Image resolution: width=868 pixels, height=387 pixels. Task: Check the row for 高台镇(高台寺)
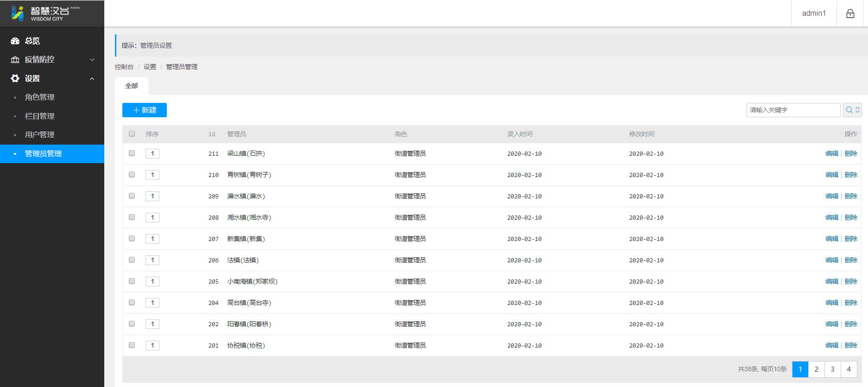pos(132,303)
